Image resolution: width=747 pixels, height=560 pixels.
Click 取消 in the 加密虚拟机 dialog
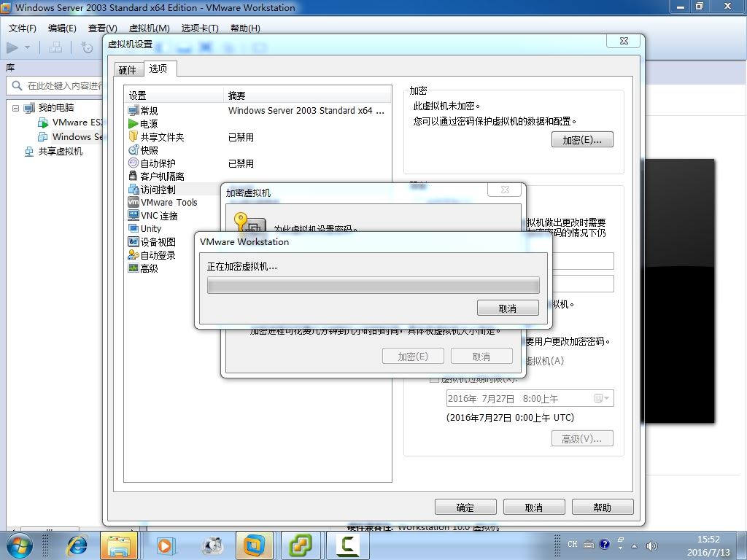(x=481, y=356)
